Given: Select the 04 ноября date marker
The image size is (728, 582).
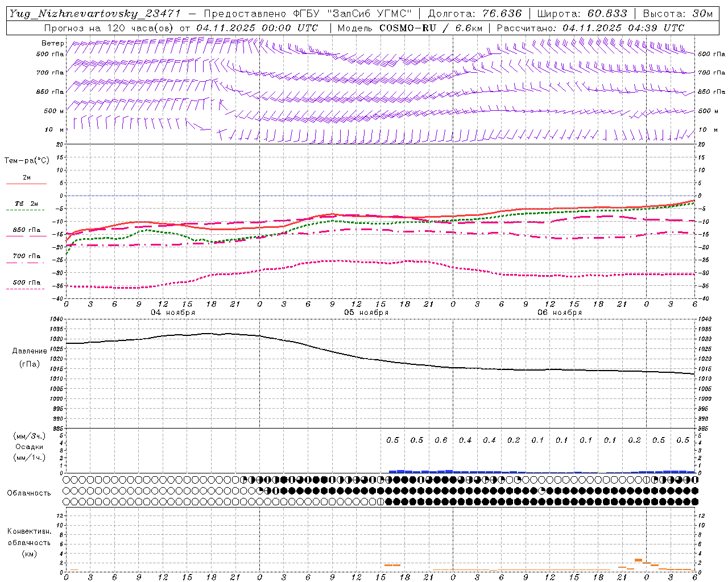Looking at the screenshot, I should pos(173,313).
